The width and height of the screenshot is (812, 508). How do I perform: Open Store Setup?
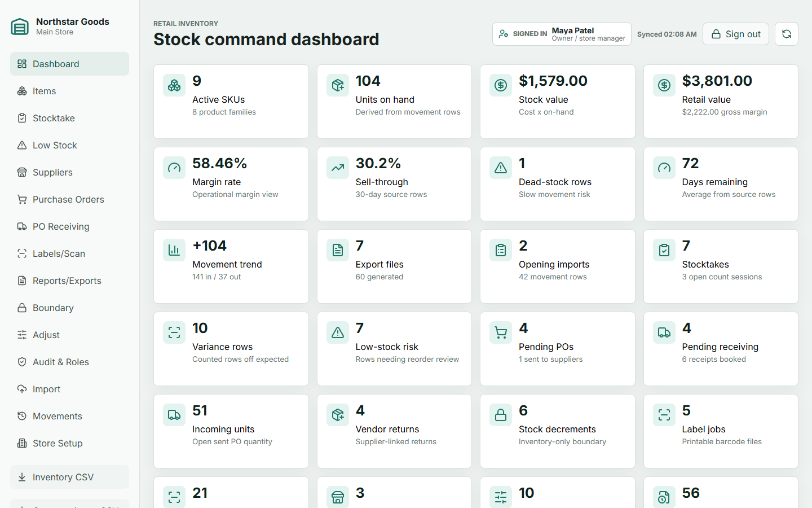coord(69,443)
